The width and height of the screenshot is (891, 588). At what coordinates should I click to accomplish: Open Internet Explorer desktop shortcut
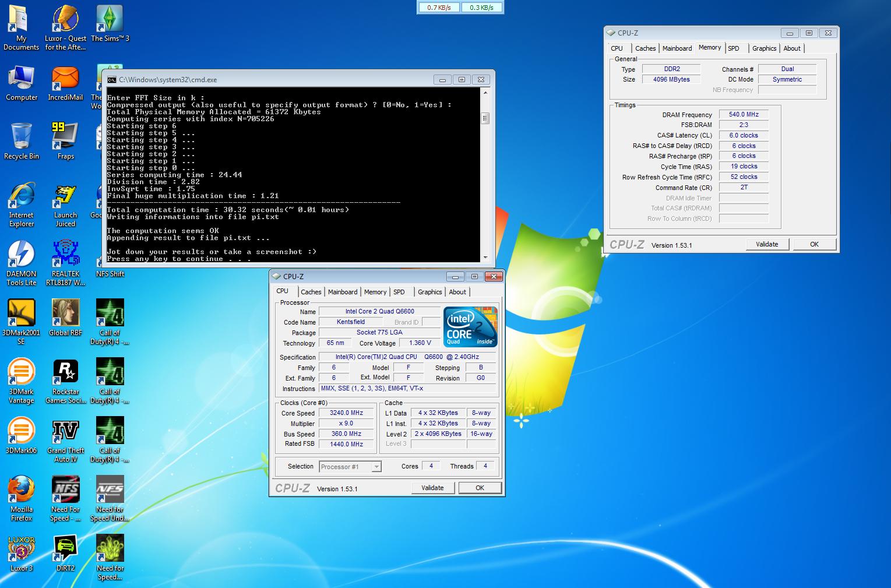[x=21, y=204]
